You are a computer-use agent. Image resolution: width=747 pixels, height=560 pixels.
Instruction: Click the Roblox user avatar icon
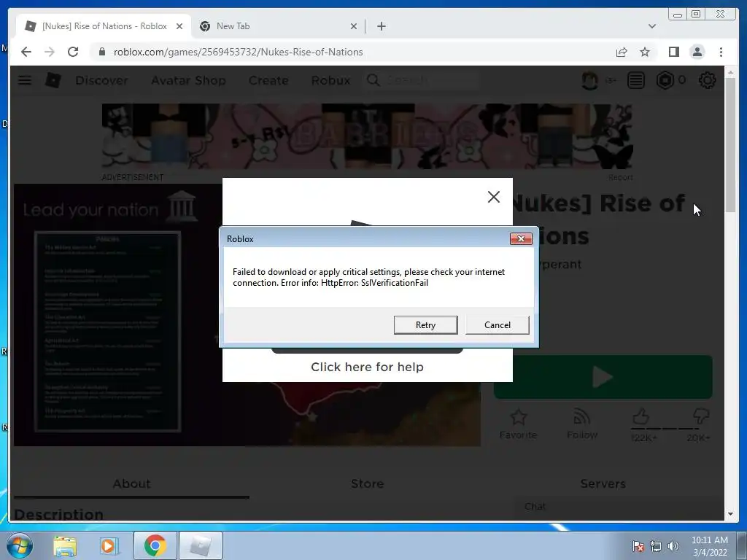[x=589, y=80]
